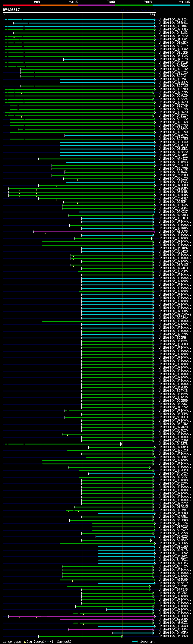Select the UniRef100_A9TV33 entry
The height and width of the screenshot is (644, 193).
click(x=173, y=182)
